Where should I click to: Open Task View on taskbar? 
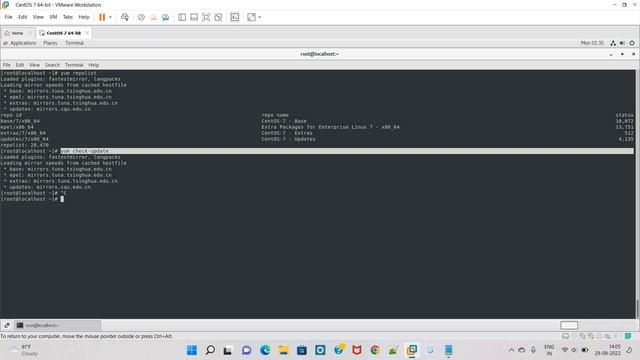pos(228,350)
